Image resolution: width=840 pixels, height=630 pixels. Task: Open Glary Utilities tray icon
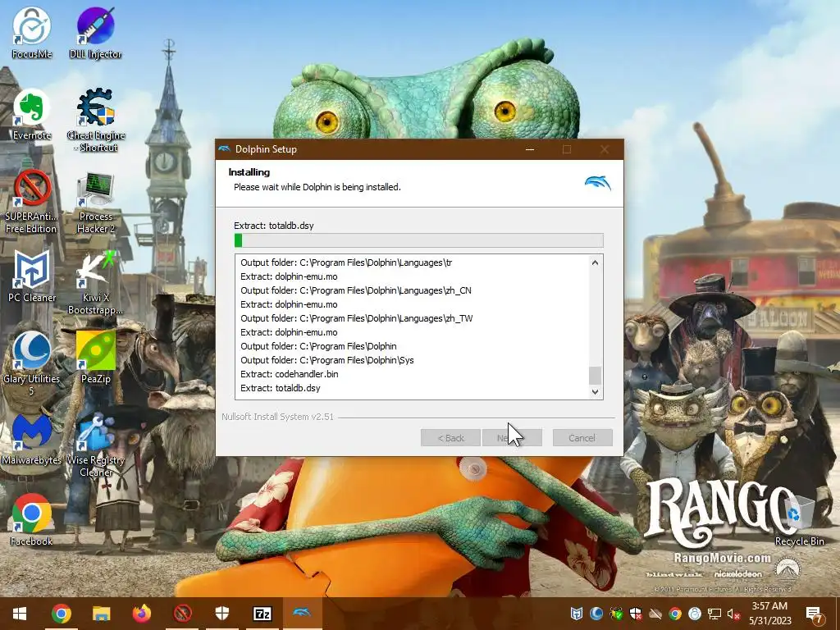pyautogui.click(x=596, y=614)
